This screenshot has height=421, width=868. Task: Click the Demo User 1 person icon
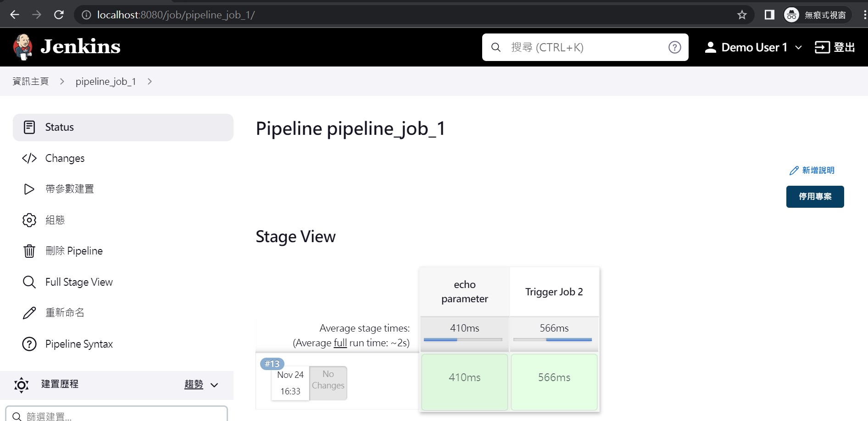[x=710, y=47]
